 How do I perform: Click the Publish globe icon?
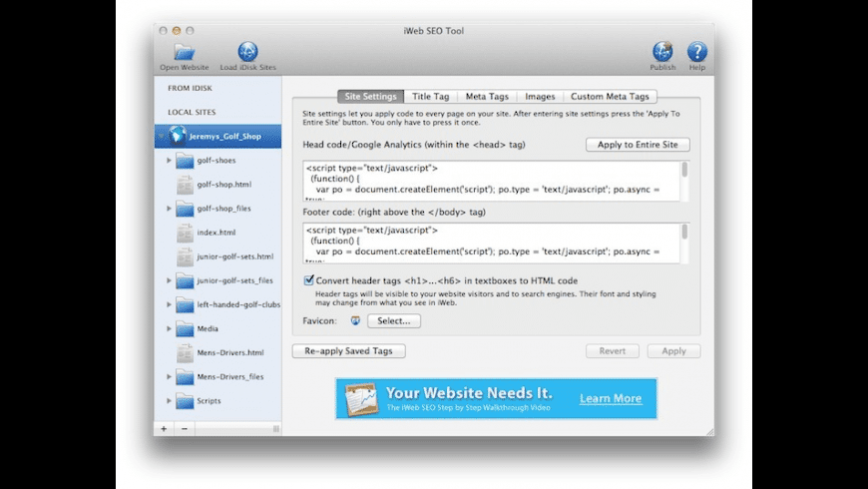[662, 52]
